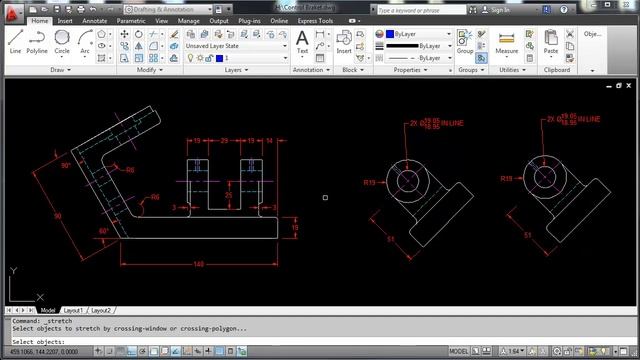
Task: Expand the Layers panel
Action: (237, 70)
